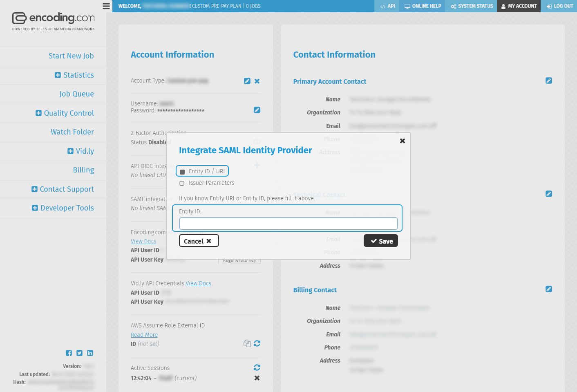Log out of the account
This screenshot has height=392, width=577.
[559, 6]
